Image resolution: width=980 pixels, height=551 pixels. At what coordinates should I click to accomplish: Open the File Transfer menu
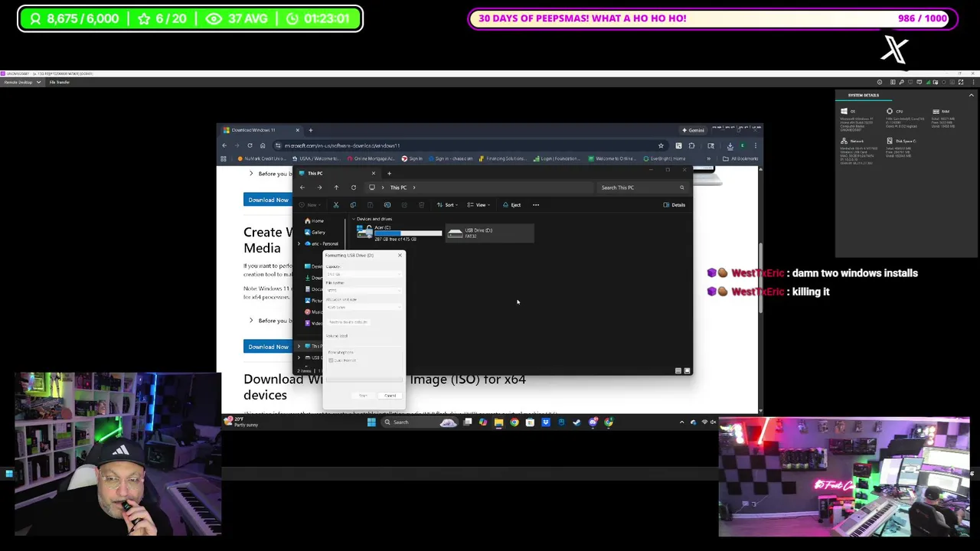pyautogui.click(x=59, y=82)
